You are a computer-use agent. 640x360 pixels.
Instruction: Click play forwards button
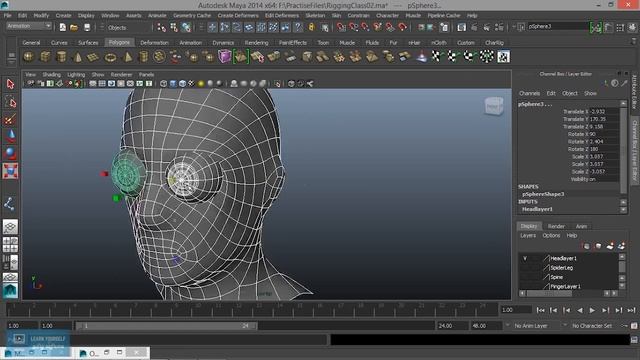(x=592, y=310)
